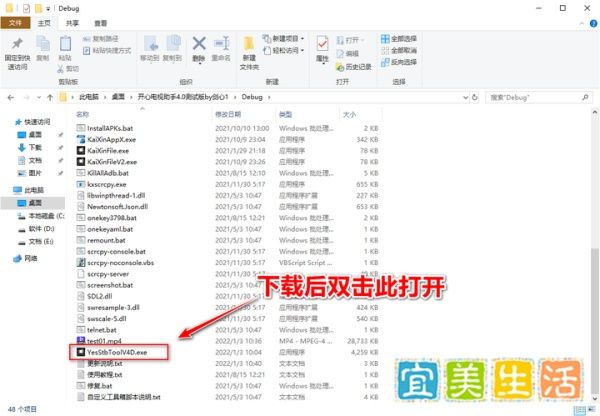Image resolution: width=600 pixels, height=416 pixels.
Task: Select Downloads (下载) in Quick access
Action: [31, 147]
